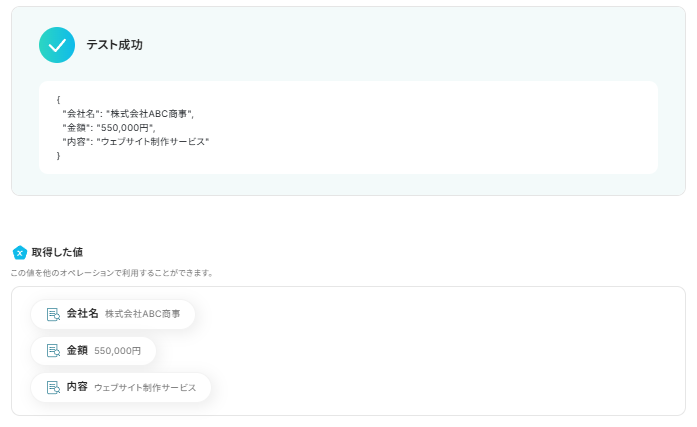Click the 550,000円 chip value text
The width and height of the screenshot is (697, 427).
coord(118,351)
